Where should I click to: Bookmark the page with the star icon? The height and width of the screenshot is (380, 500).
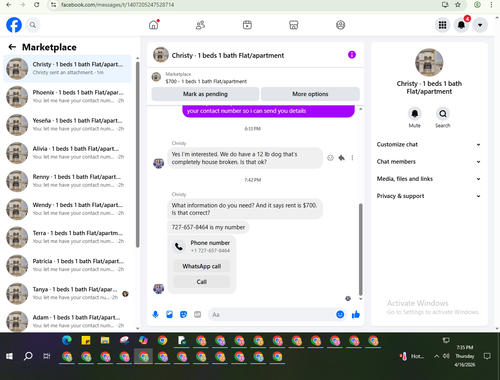point(458,5)
